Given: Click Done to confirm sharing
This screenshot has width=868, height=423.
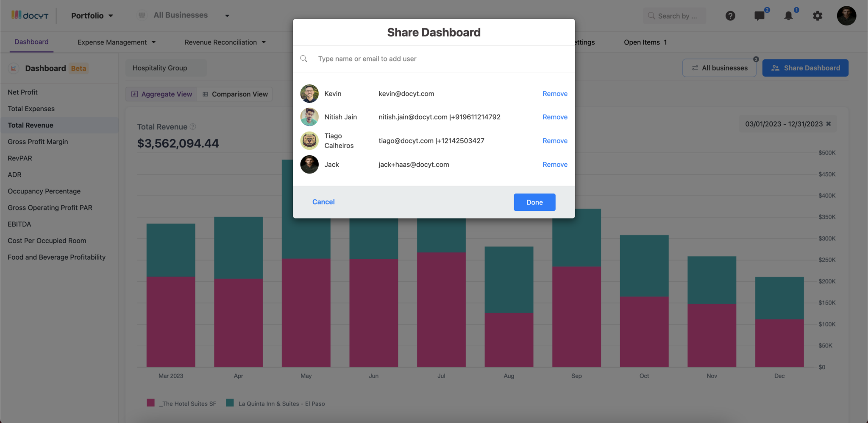Looking at the screenshot, I should click(x=534, y=202).
